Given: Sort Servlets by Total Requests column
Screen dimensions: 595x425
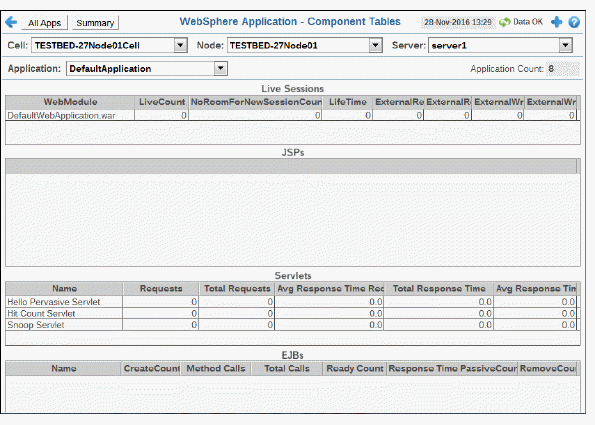Looking at the screenshot, I should (x=237, y=289).
